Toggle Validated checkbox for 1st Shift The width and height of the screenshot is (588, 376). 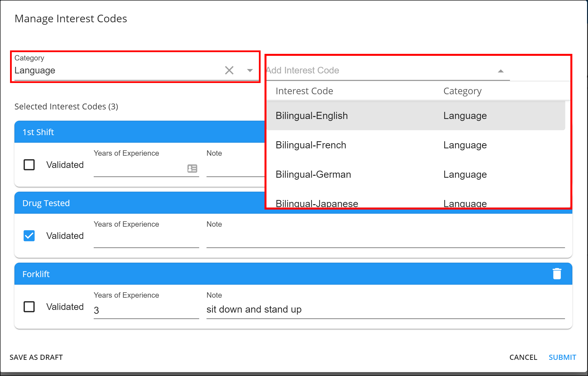[x=29, y=165]
